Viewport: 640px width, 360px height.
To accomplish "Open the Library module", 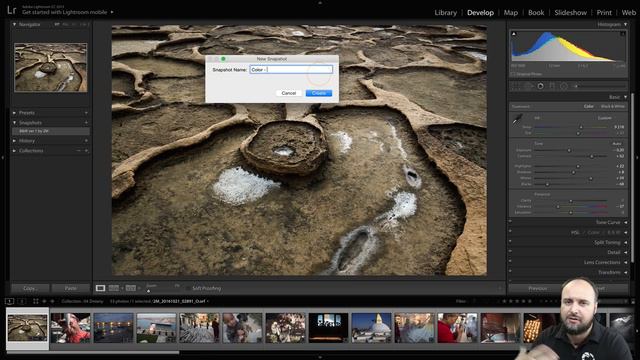I will click(x=445, y=13).
